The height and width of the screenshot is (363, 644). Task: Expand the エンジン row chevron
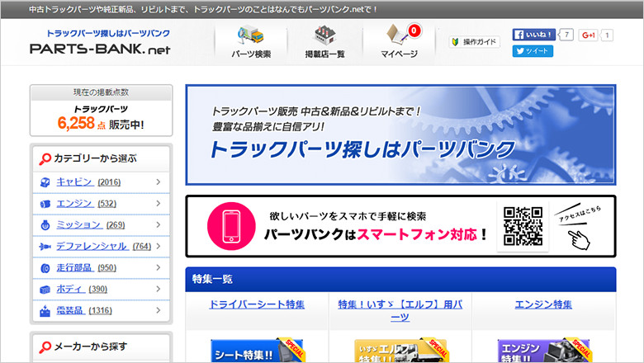tap(159, 203)
